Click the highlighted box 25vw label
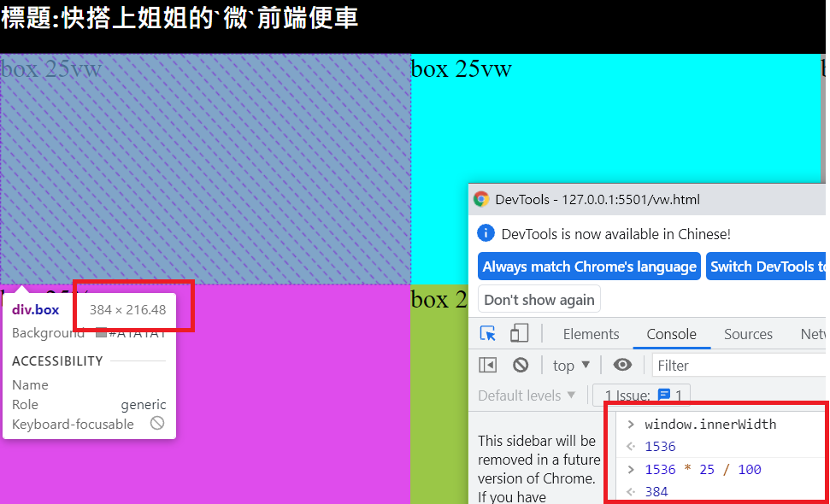The width and height of the screenshot is (830, 504). [50, 68]
